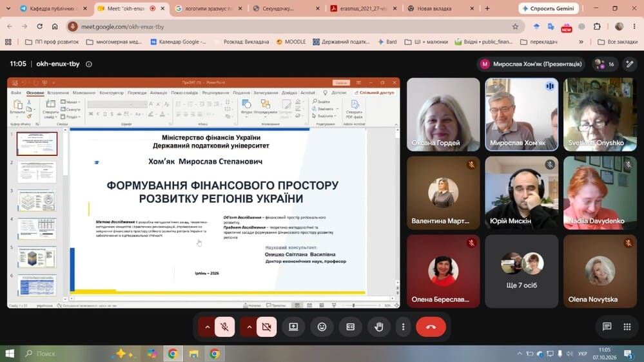Open the meeting chat panel
Viewport: 644px width, 362px height.
click(x=607, y=327)
